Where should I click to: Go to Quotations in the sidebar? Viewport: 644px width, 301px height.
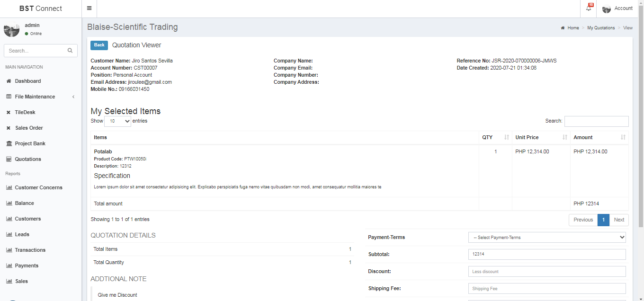(x=27, y=159)
